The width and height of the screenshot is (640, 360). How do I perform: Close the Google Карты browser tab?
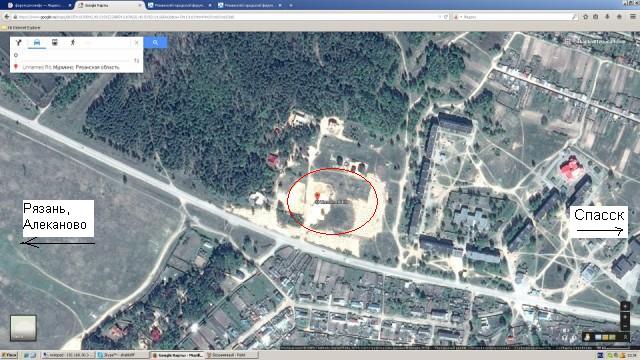pos(140,5)
